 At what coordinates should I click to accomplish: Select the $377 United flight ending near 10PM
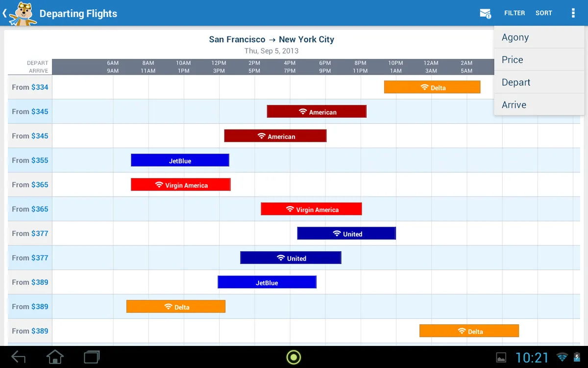pyautogui.click(x=346, y=233)
